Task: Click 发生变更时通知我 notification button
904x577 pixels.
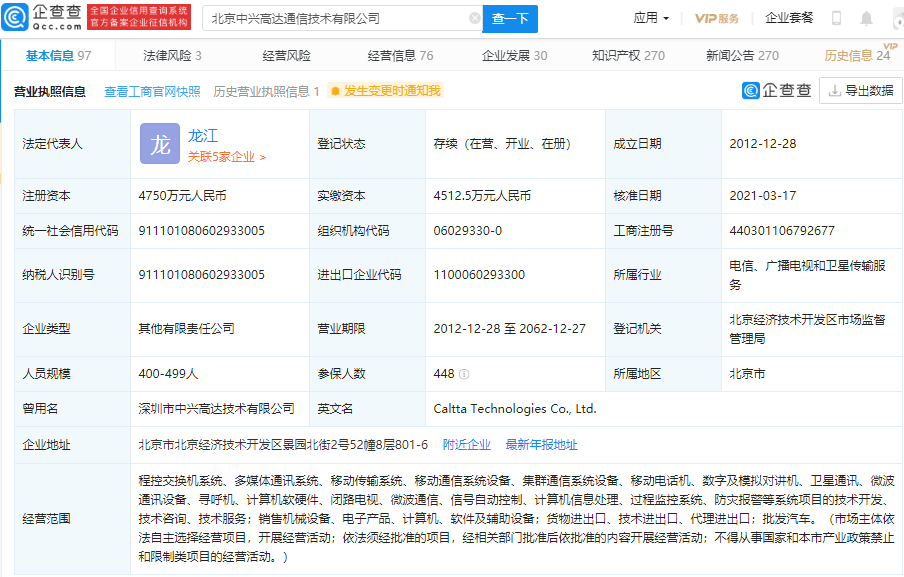Action: (386, 91)
